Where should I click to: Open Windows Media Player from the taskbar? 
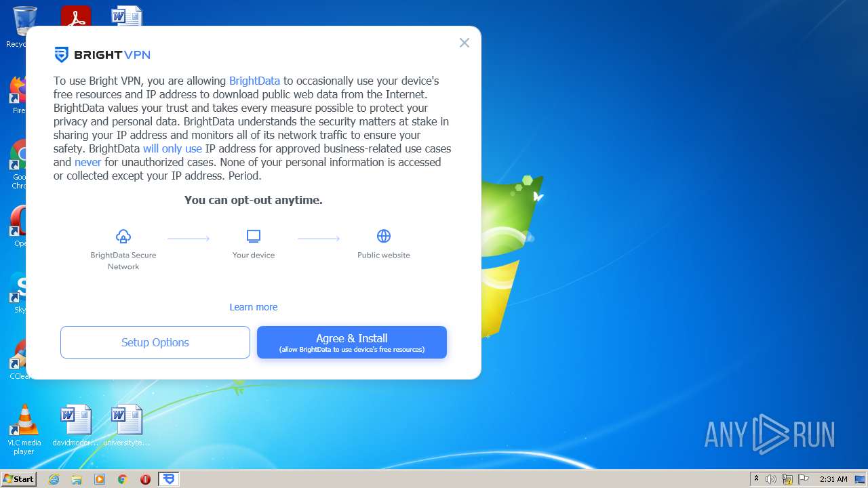[100, 479]
